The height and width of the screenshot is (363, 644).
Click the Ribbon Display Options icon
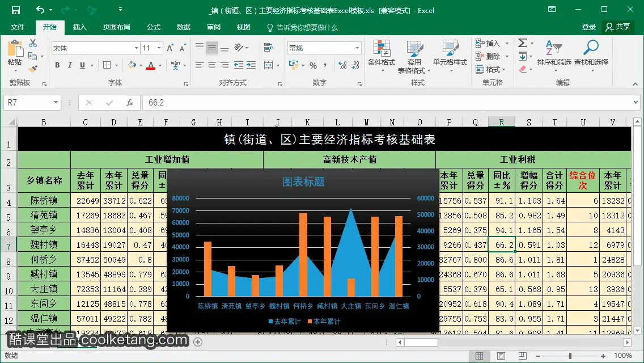[552, 9]
